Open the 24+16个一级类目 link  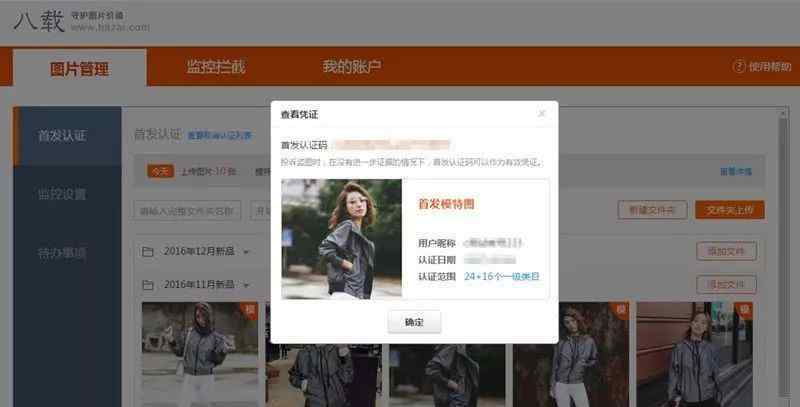click(502, 276)
